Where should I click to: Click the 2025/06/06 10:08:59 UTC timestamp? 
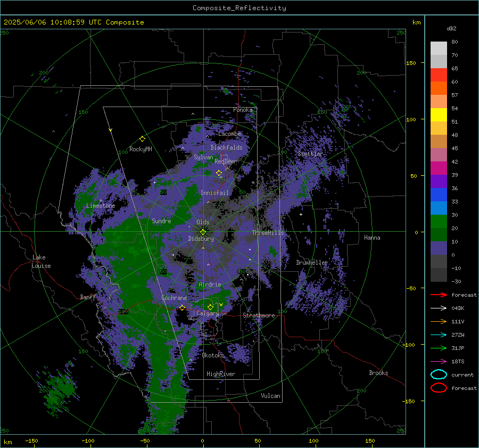[46, 22]
